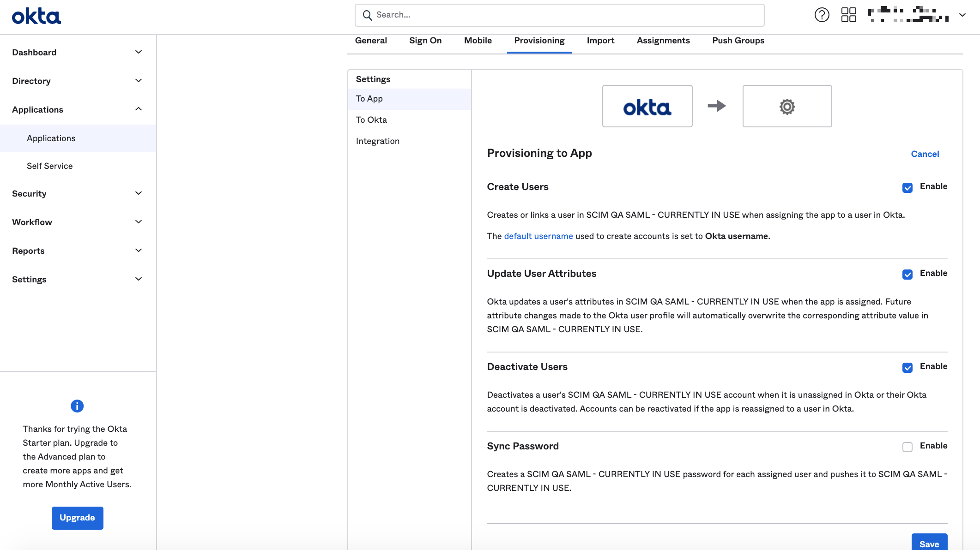Open Applications sub-item in sidebar
This screenshot has width=980, height=550.
click(x=78, y=138)
